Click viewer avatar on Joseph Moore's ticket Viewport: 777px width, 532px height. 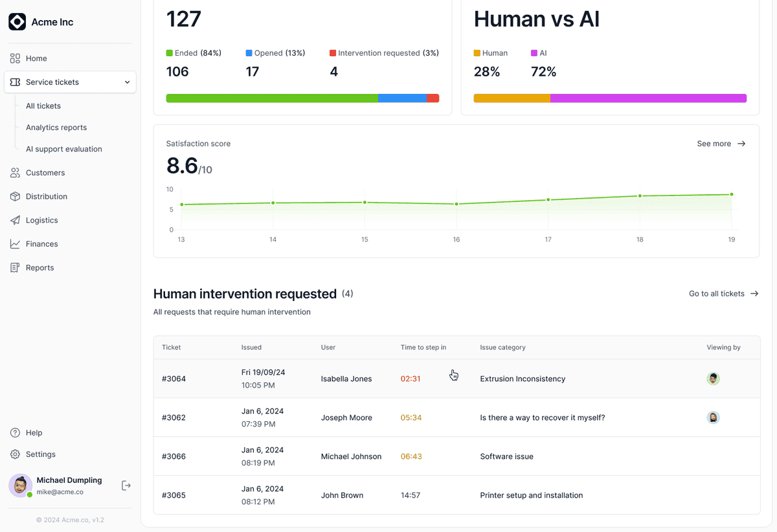[713, 417]
